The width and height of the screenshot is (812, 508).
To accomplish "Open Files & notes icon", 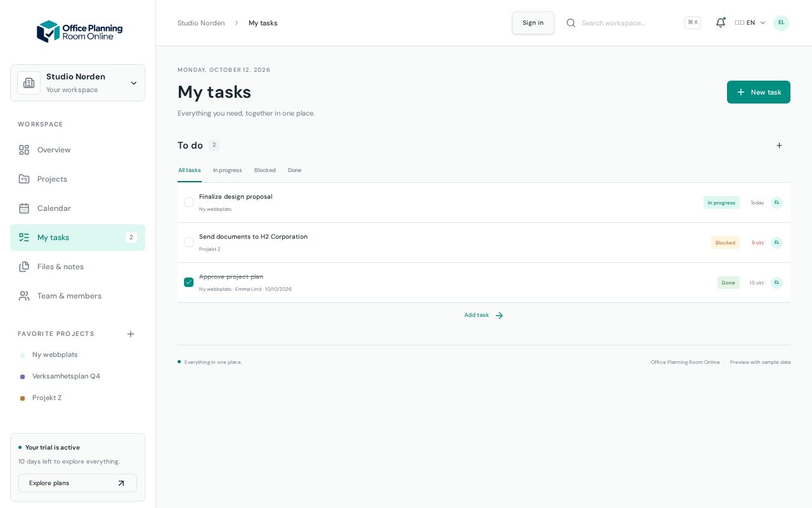I will pyautogui.click(x=24, y=267).
